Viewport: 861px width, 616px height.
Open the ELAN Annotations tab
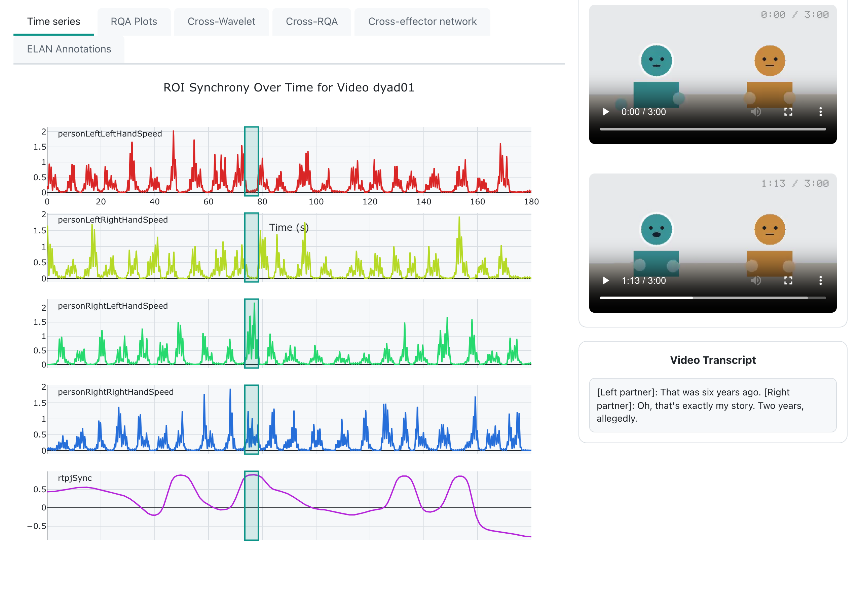[x=69, y=49]
